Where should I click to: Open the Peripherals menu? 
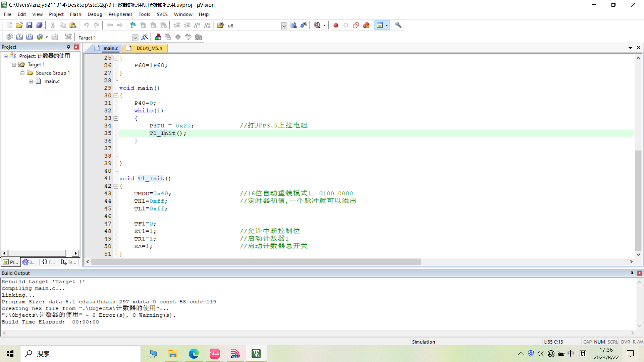[120, 14]
